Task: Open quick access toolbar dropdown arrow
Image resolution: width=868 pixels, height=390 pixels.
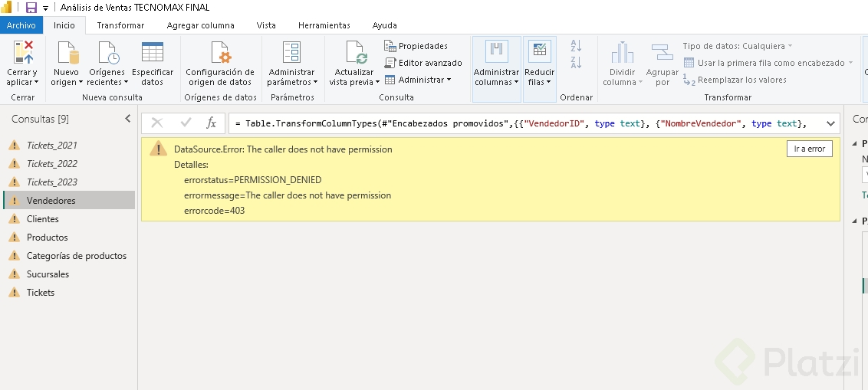Action: (45, 8)
